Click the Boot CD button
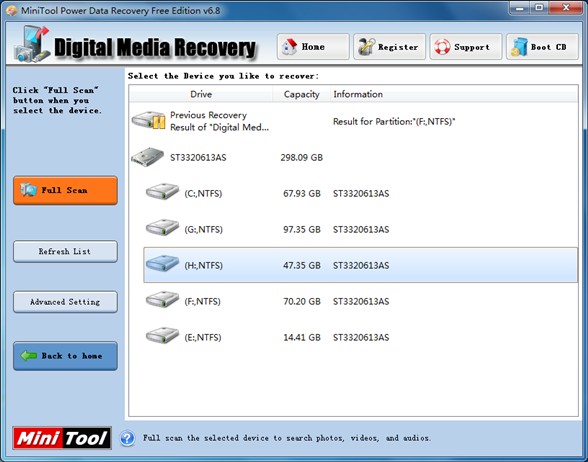The height and width of the screenshot is (462, 588). click(542, 47)
